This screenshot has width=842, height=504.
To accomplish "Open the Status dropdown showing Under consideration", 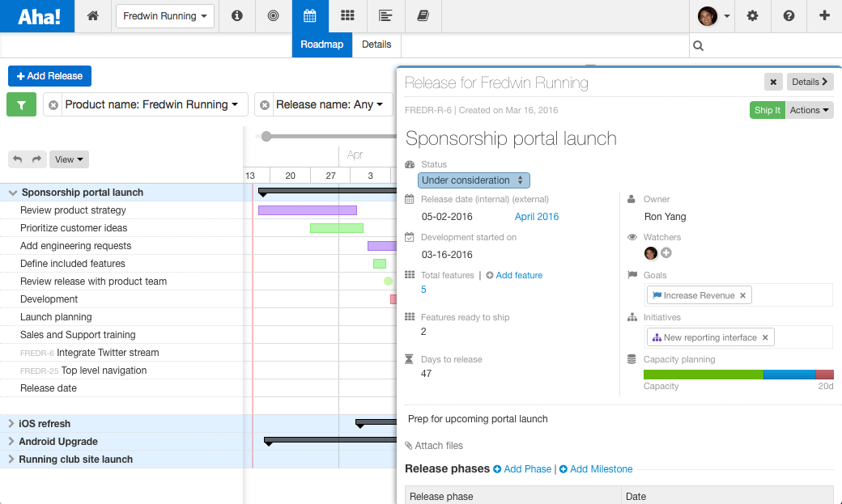I will tap(474, 180).
